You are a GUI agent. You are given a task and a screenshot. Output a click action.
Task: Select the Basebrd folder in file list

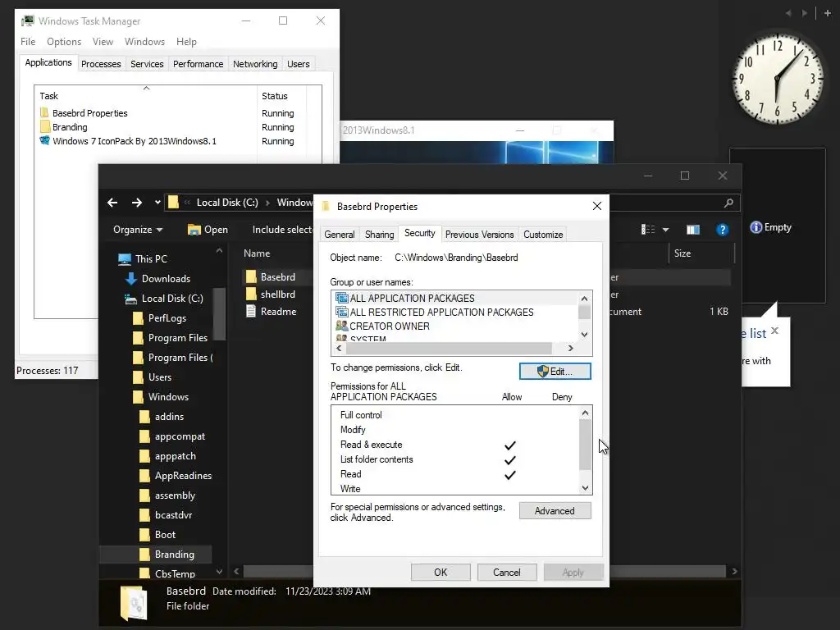click(x=271, y=277)
